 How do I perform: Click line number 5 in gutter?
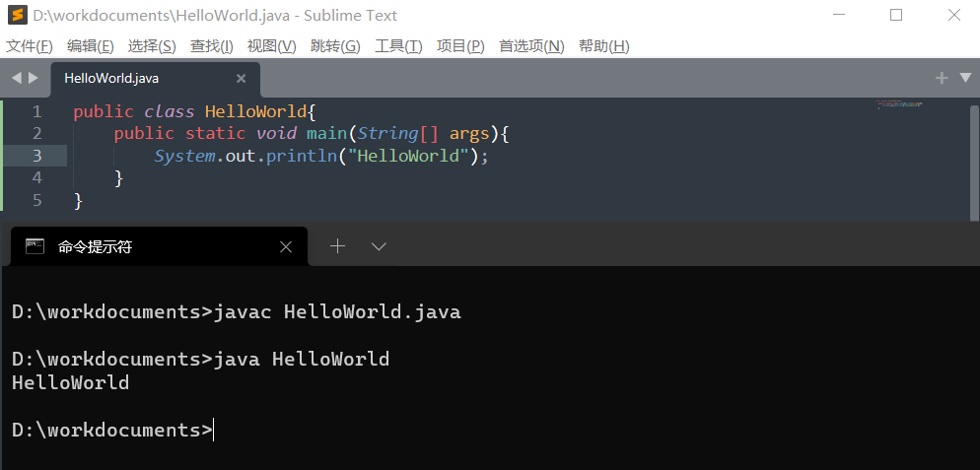tap(36, 200)
